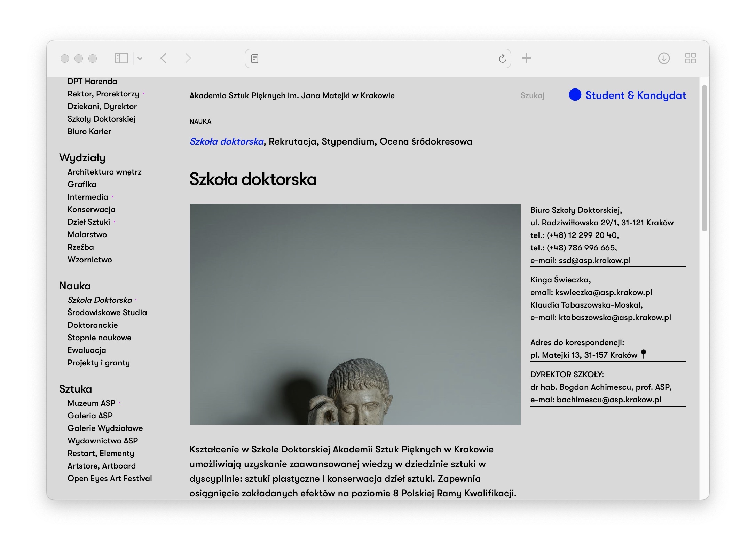756x542 pixels.
Task: Show downloads with the download arrow icon
Action: (x=664, y=58)
